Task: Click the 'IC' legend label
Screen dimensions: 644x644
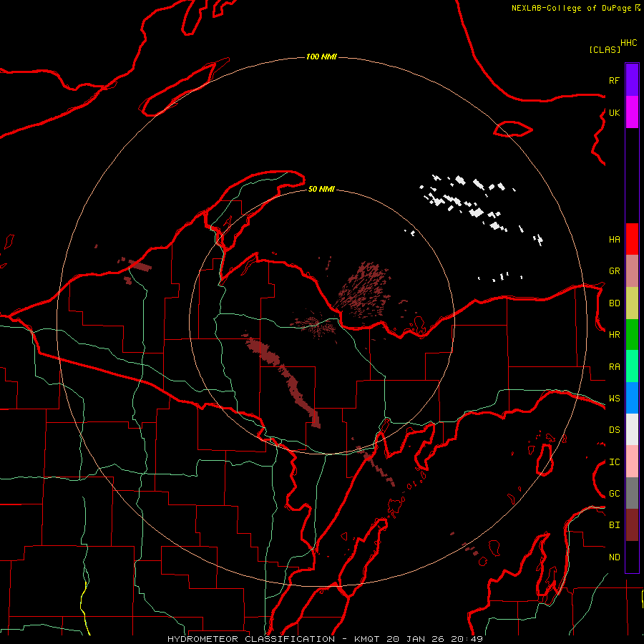Action: point(615,462)
